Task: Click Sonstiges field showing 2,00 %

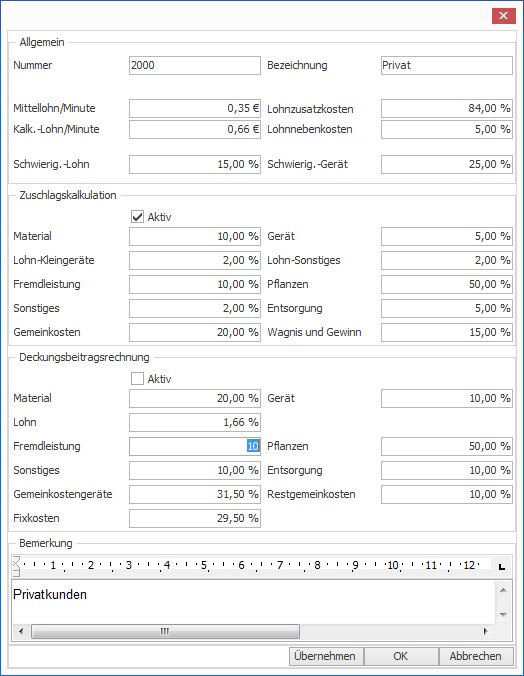Action: (195, 309)
